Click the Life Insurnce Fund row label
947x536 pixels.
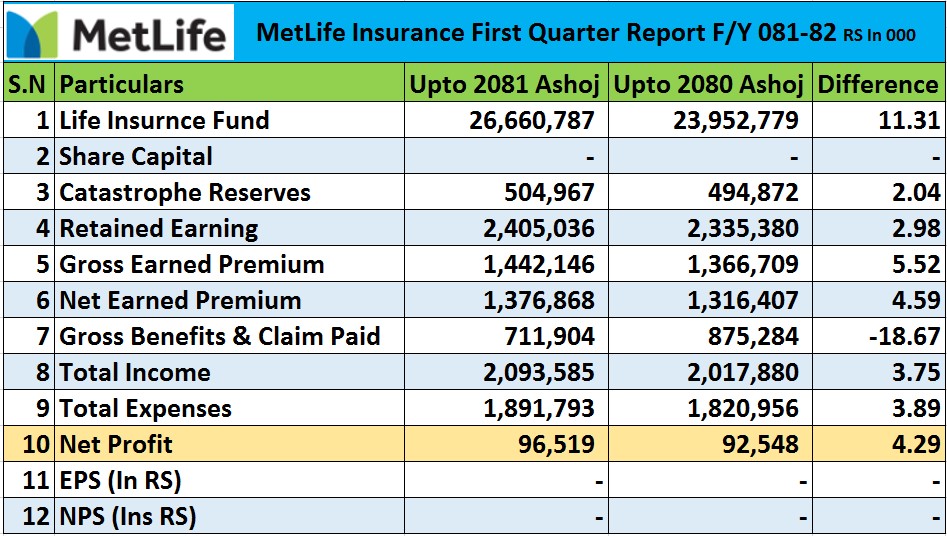[164, 121]
